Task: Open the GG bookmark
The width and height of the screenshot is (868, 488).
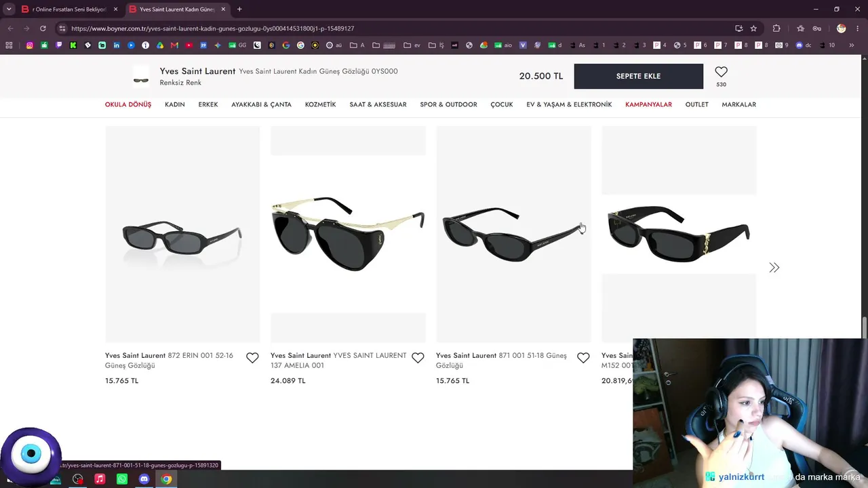Action: point(238,45)
